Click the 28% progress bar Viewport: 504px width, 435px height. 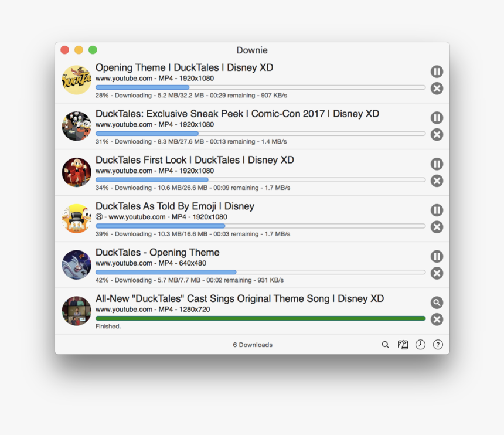point(260,87)
